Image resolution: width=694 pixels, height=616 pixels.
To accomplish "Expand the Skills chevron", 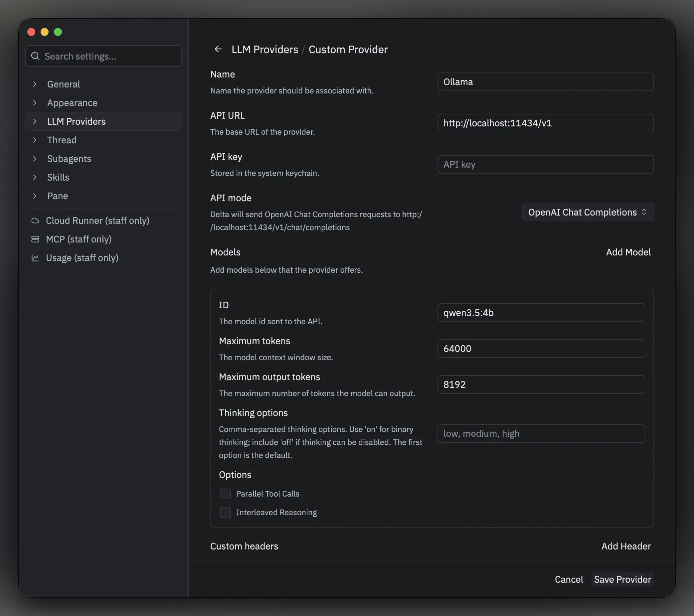I will (35, 178).
